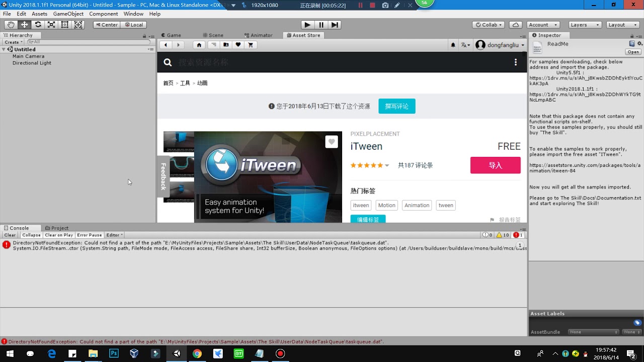Screen dimensions: 644x362
Task: Switch to the Game tab
Action: (171, 35)
